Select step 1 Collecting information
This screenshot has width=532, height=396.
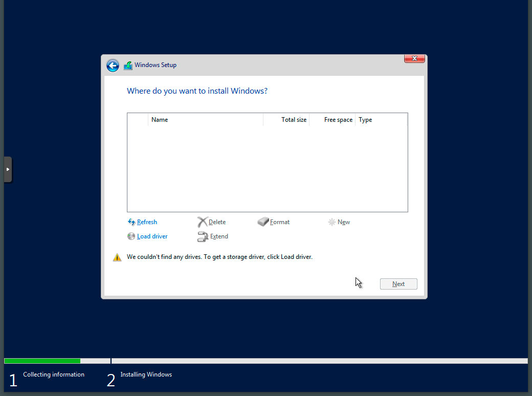(x=54, y=374)
